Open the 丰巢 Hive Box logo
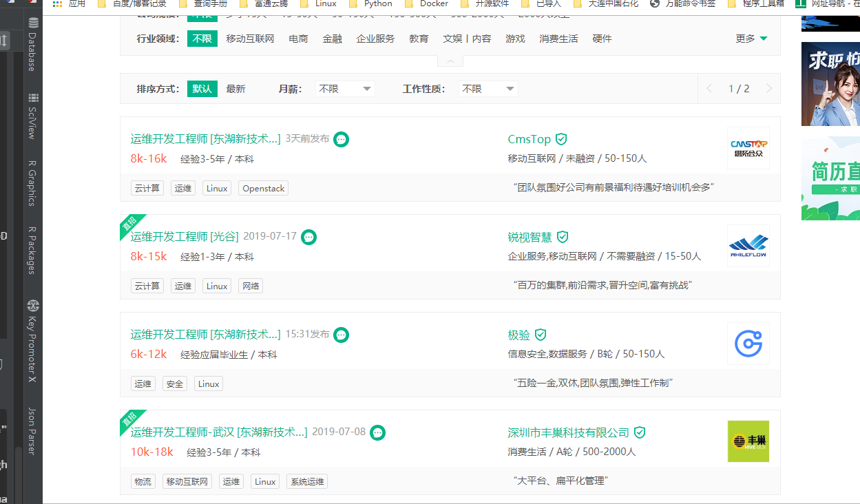The image size is (860, 504). click(748, 441)
